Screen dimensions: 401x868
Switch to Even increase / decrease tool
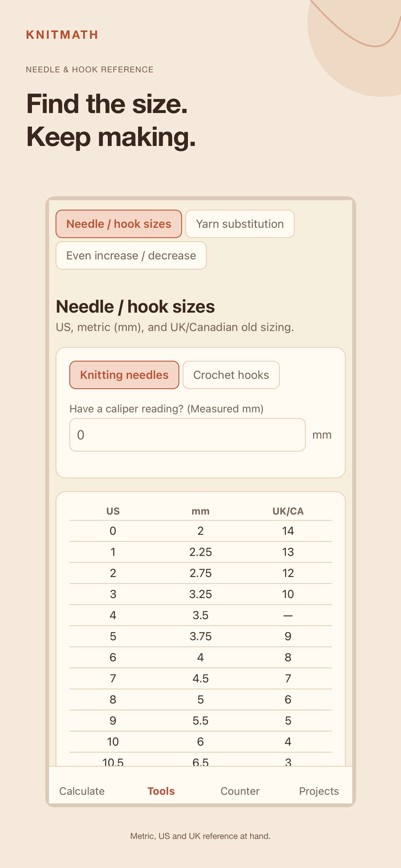pos(131,255)
